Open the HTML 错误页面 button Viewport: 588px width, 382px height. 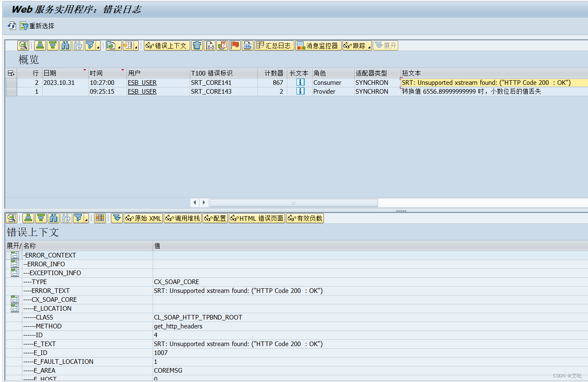click(x=257, y=218)
